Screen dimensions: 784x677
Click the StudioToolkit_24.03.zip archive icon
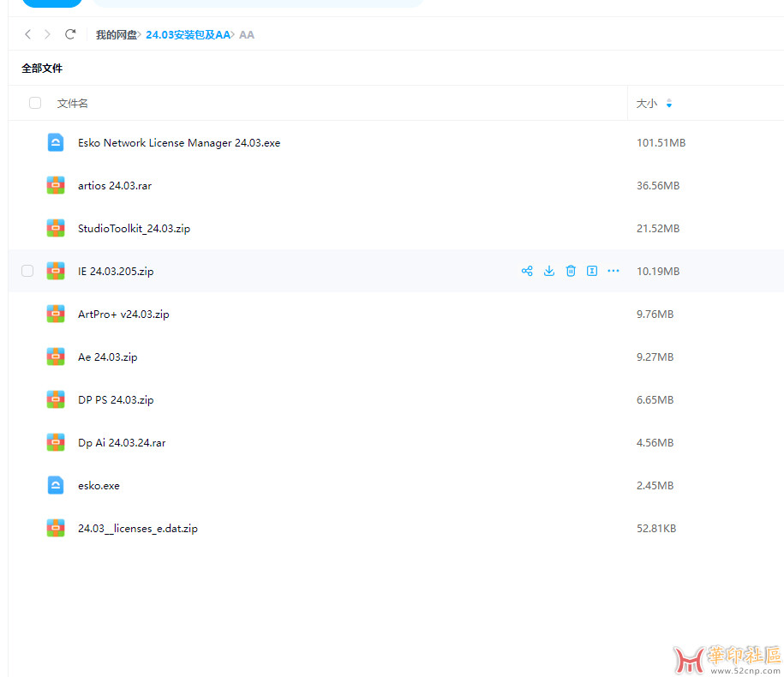(56, 229)
